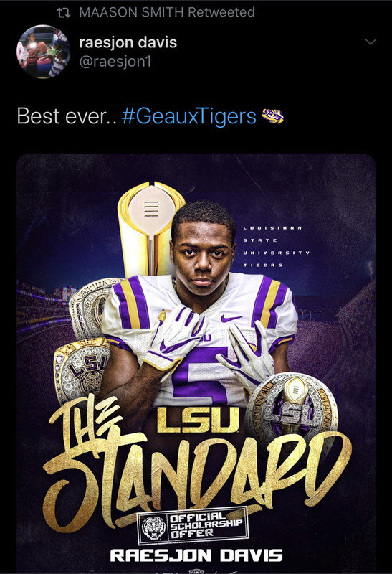Screen dimensions: 392x574
Task: Click the retweet arrows icon above the tweet
Action: click(64, 13)
